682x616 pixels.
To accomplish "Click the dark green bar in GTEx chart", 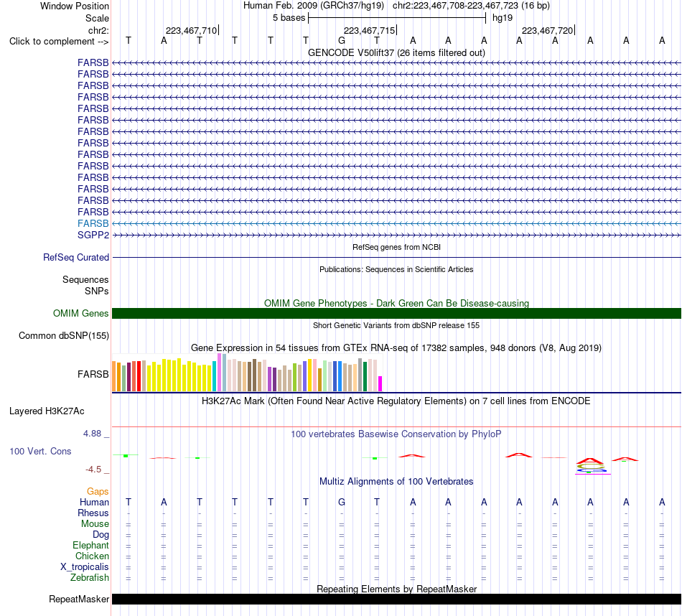I will point(365,377).
